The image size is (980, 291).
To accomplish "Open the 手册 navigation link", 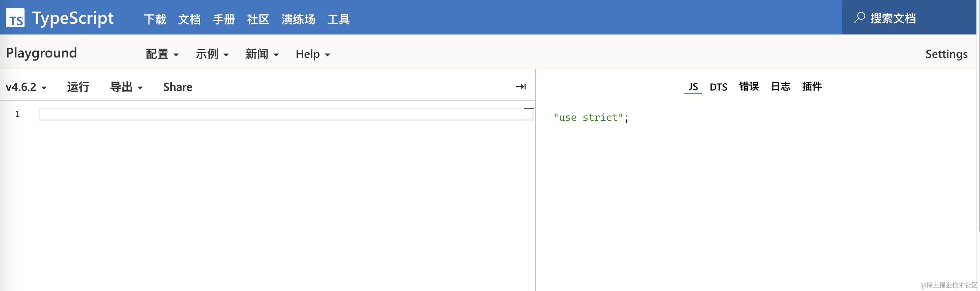I will (224, 19).
